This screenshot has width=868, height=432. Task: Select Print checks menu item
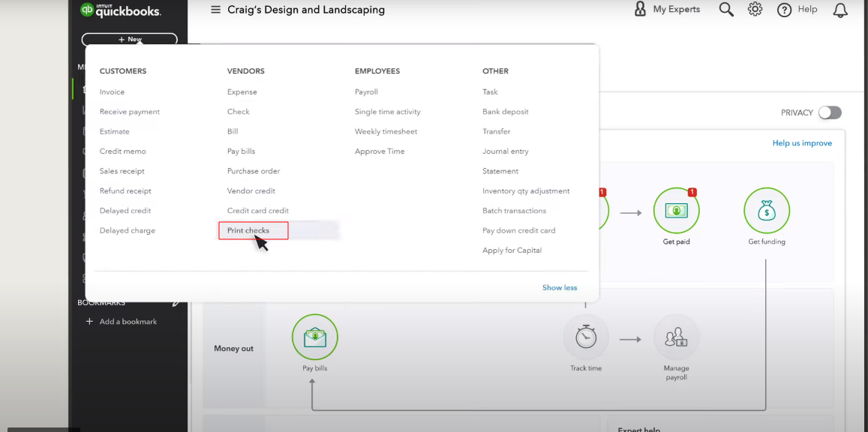point(248,231)
